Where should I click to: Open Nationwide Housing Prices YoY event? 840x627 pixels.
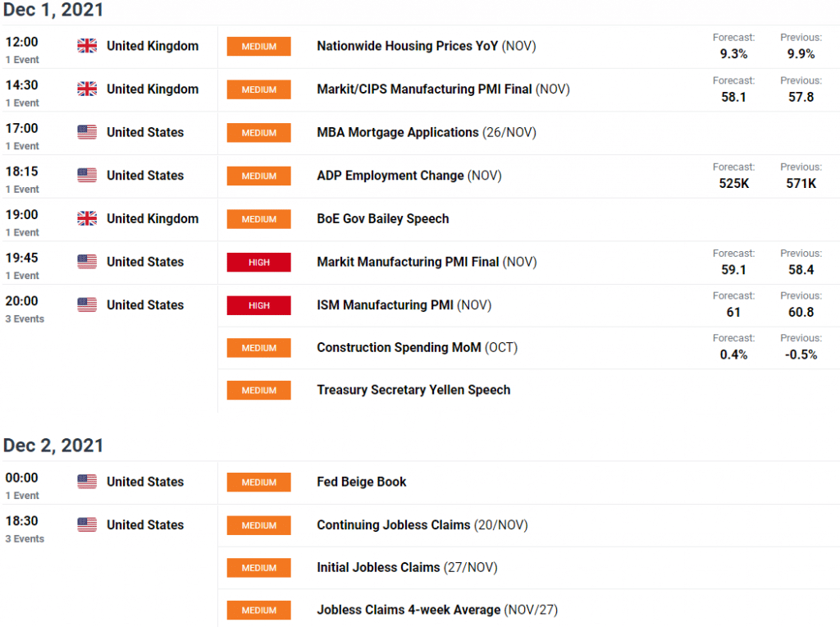point(407,46)
